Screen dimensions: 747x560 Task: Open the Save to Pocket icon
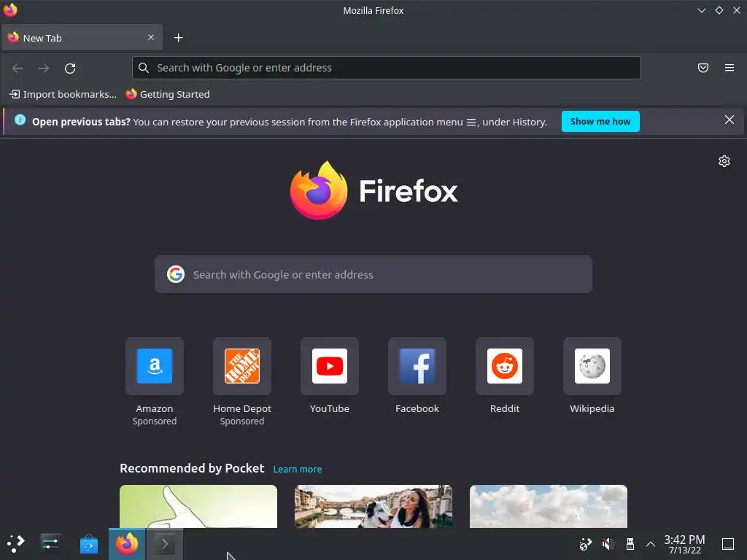coord(703,68)
